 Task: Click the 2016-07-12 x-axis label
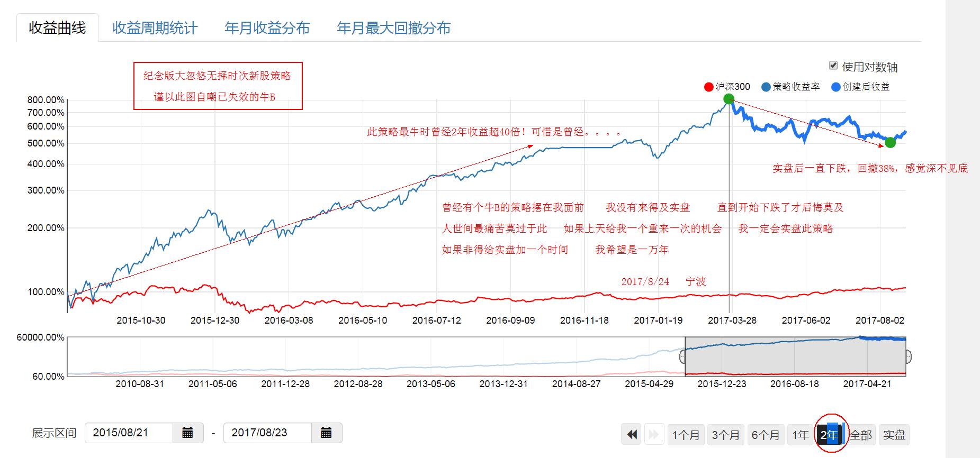[x=437, y=320]
